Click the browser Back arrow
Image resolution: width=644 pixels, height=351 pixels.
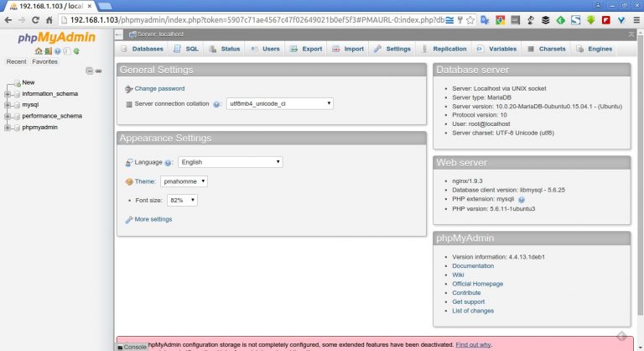[x=8, y=20]
